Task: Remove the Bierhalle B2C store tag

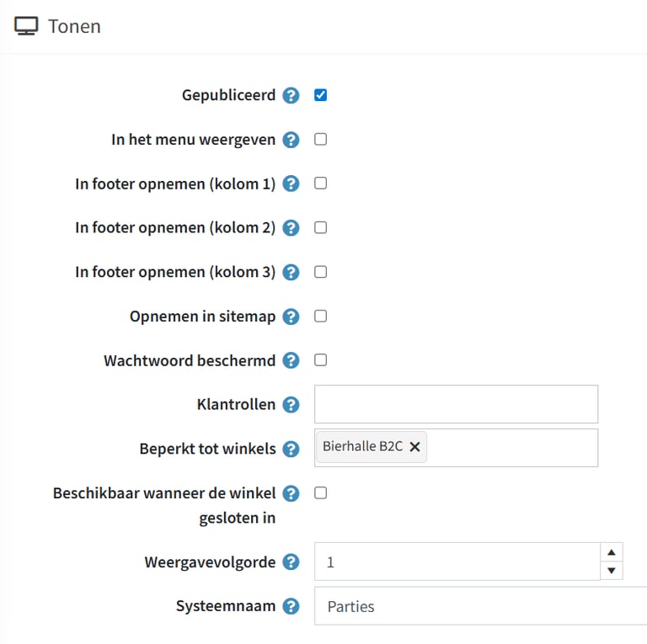Action: (x=414, y=447)
